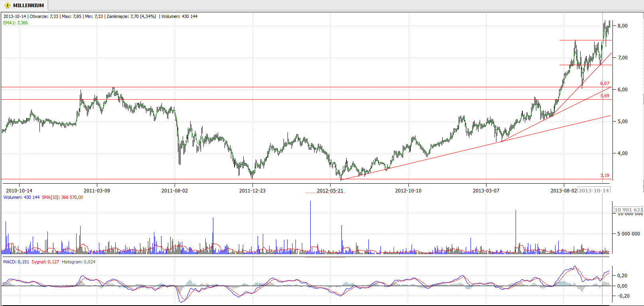Image resolution: width=644 pixels, height=306 pixels.
Task: Click the 6,00 price axis label
Action: (x=622, y=90)
